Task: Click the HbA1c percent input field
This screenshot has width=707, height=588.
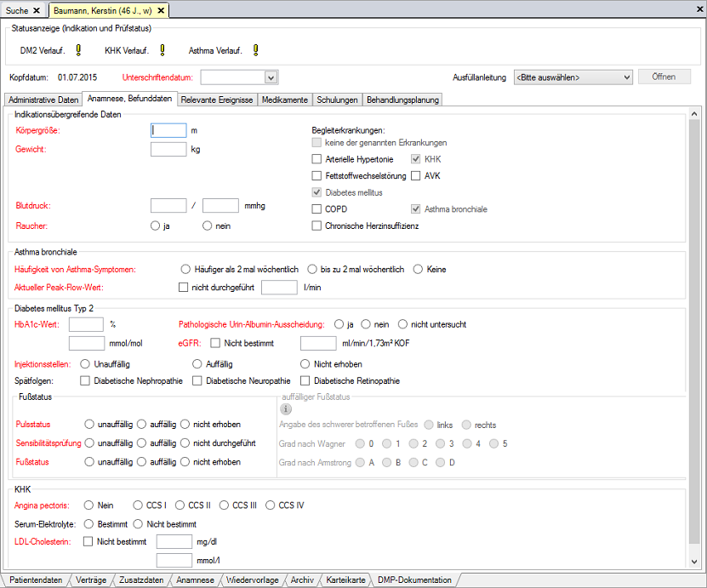Action: [x=87, y=324]
